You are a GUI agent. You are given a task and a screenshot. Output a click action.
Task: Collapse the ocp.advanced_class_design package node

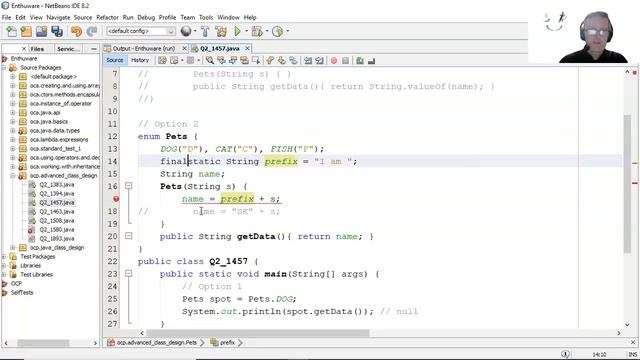[x=13, y=176]
